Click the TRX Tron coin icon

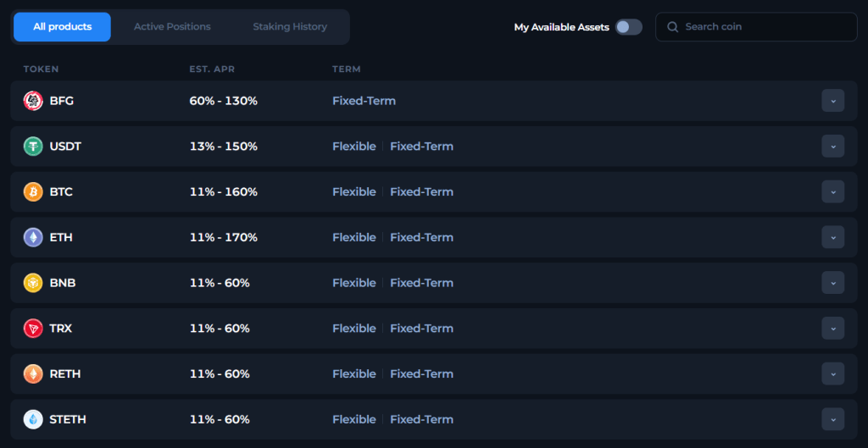[x=33, y=329]
